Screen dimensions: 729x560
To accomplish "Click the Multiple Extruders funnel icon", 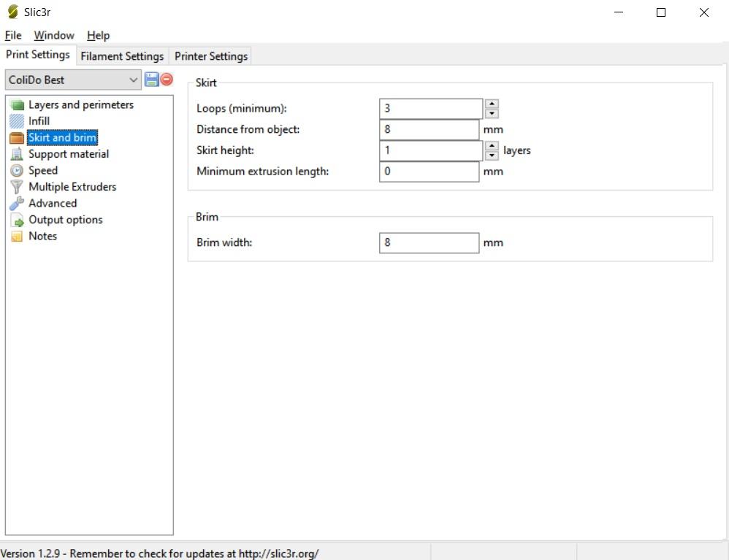I will [x=17, y=187].
